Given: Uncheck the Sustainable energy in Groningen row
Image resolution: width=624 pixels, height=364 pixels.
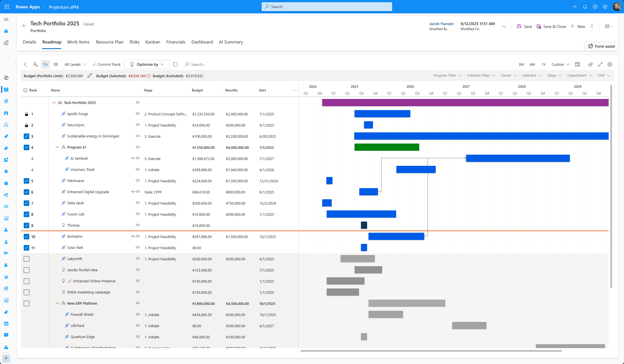Looking at the screenshot, I should pos(27,136).
